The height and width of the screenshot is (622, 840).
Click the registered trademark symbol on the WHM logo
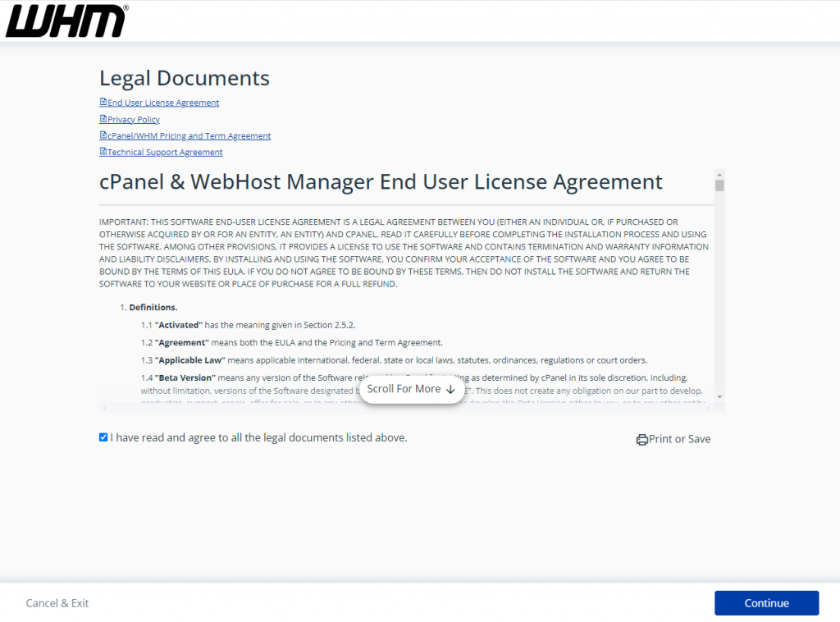(128, 7)
